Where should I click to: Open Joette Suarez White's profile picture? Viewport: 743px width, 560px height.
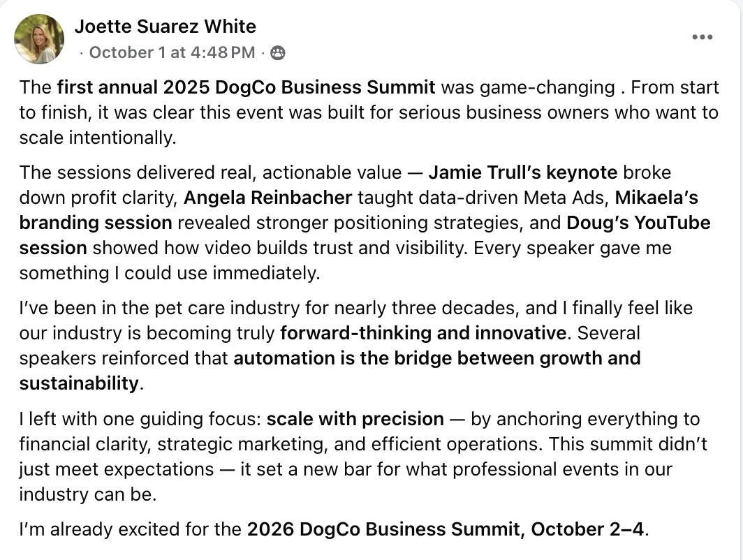(x=39, y=39)
